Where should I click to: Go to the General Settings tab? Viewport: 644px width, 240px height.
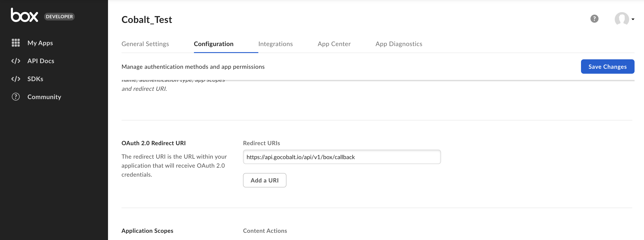coord(145,44)
